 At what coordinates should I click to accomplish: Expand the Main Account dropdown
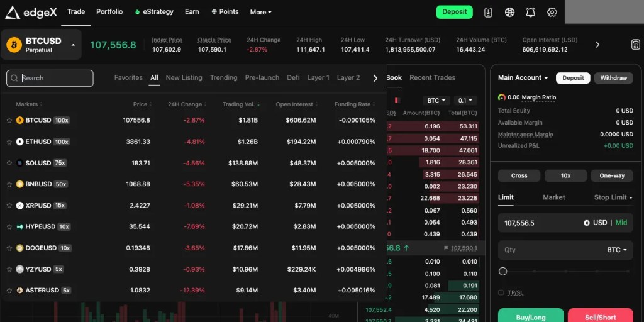[x=523, y=77]
